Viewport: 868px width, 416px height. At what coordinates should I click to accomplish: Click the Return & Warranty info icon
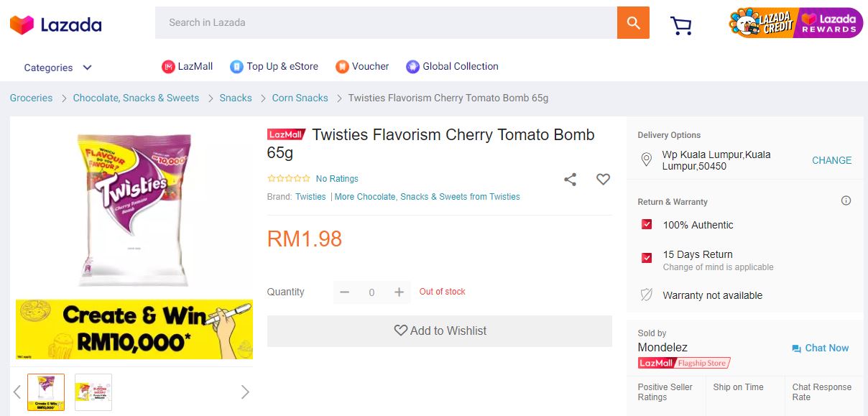click(846, 201)
